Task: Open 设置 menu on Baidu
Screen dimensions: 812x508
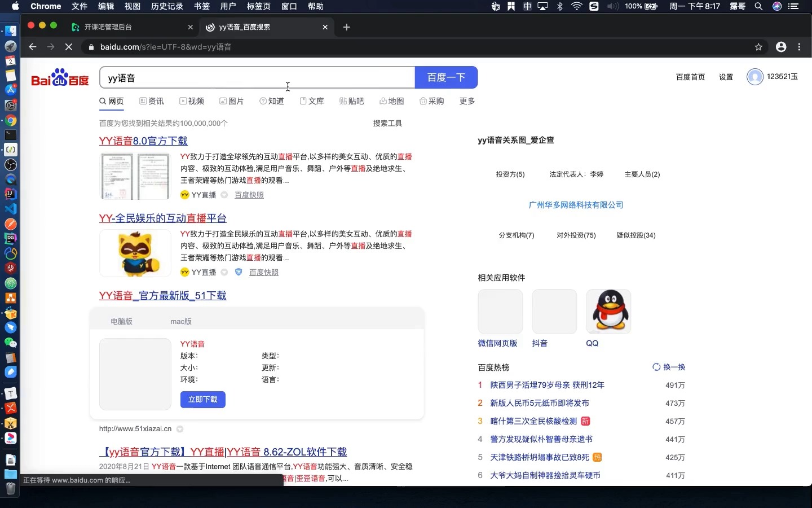Action: coord(726,77)
